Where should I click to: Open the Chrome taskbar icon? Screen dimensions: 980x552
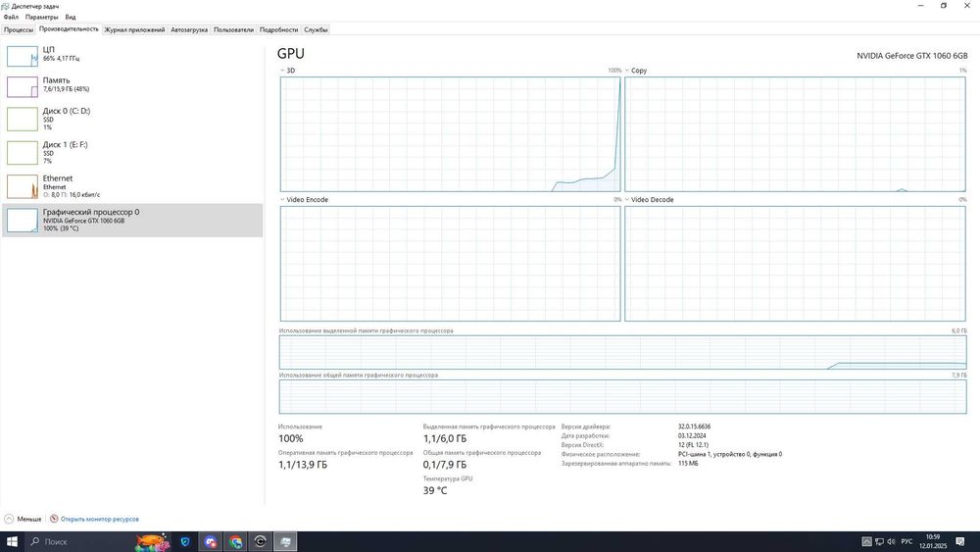pyautogui.click(x=235, y=541)
